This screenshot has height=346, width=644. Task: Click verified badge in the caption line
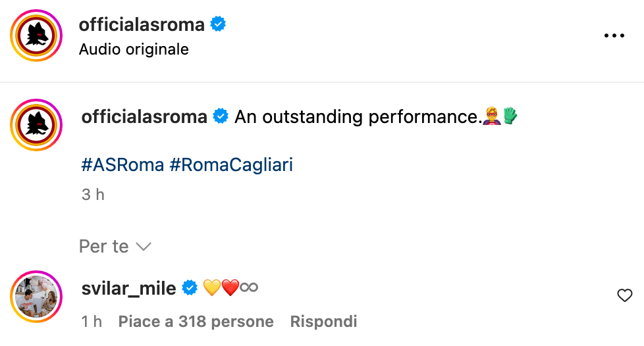click(221, 117)
